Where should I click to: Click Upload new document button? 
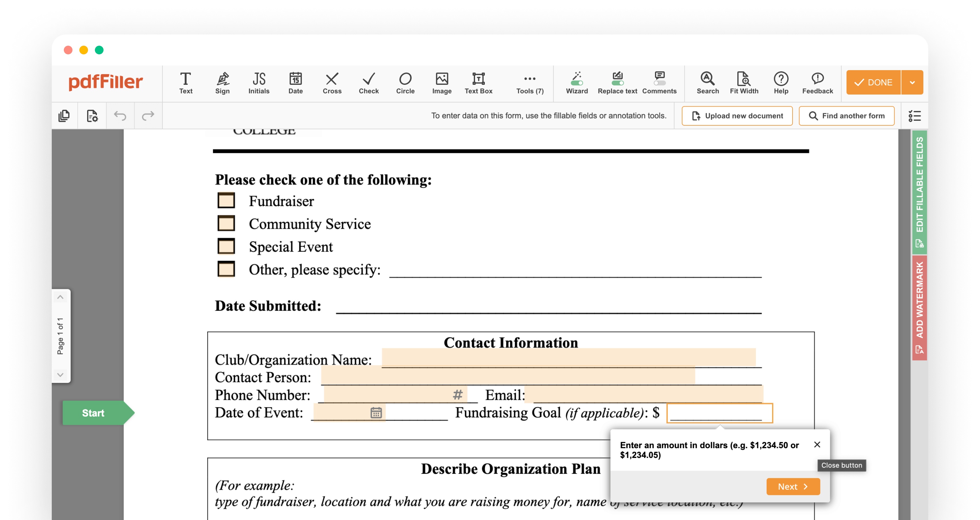pyautogui.click(x=737, y=116)
